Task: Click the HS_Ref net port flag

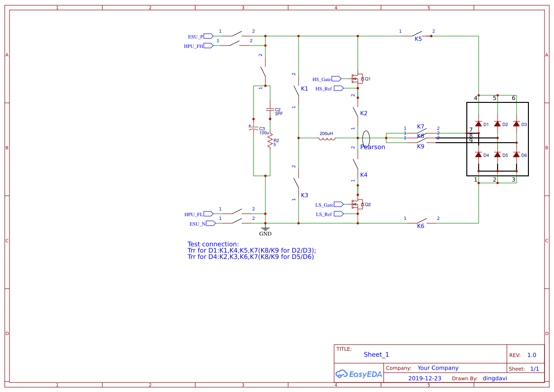Action: pos(339,88)
